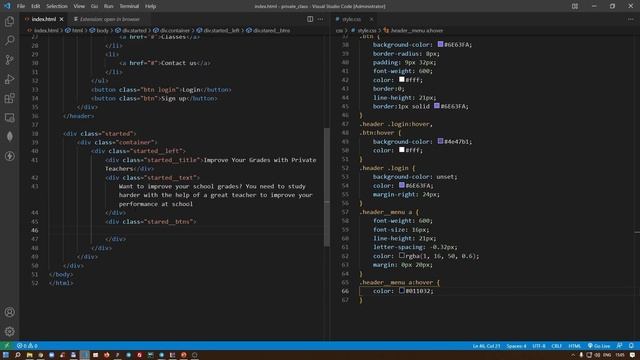
Task: Toggle editor layout icon in title bar
Action: point(575,6)
